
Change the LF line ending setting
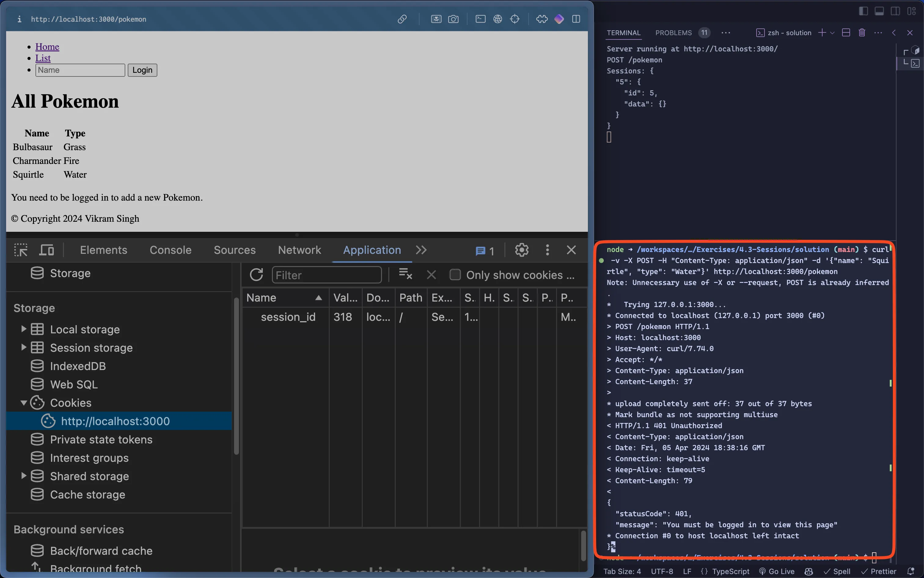click(687, 571)
